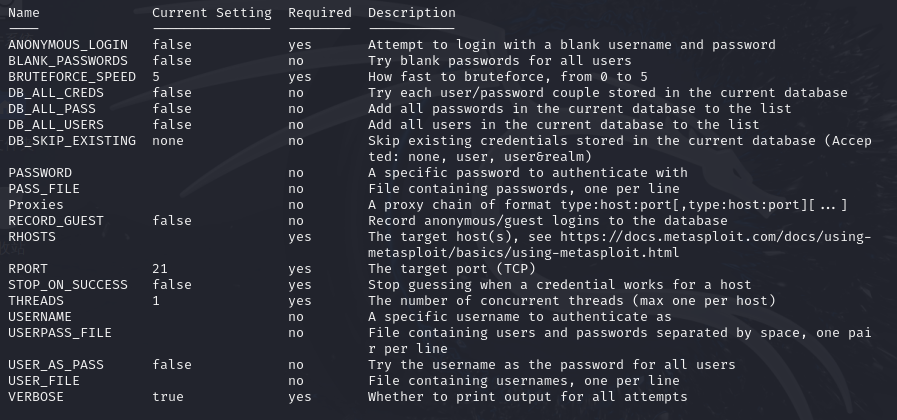This screenshot has width=897, height=420.
Task: Click the PASS_FILE option name
Action: click(x=44, y=189)
